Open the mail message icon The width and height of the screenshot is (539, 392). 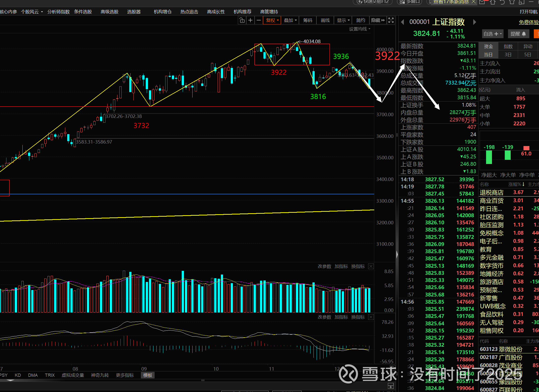[482, 2]
